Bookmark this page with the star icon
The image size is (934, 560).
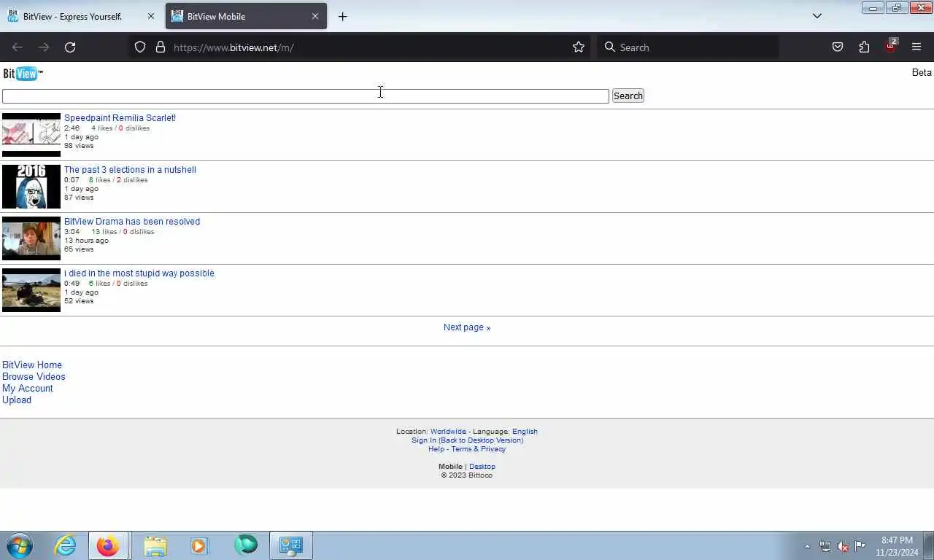[x=579, y=47]
